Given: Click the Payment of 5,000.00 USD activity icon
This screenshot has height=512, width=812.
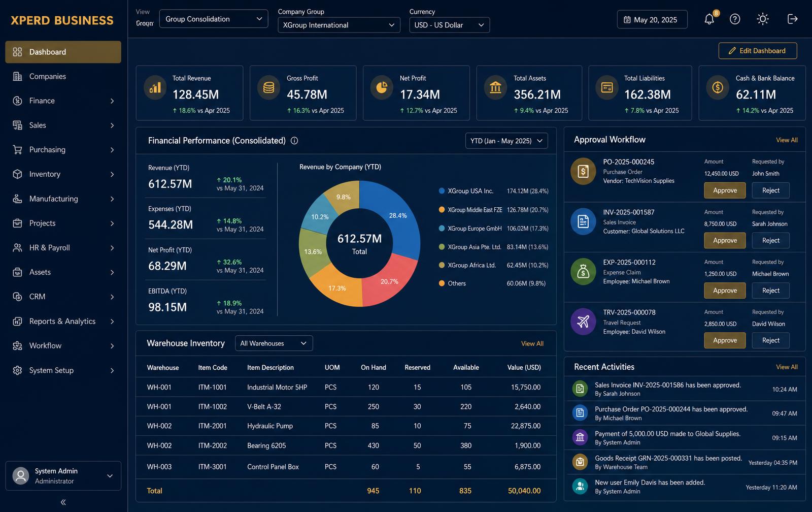Looking at the screenshot, I should 580,437.
